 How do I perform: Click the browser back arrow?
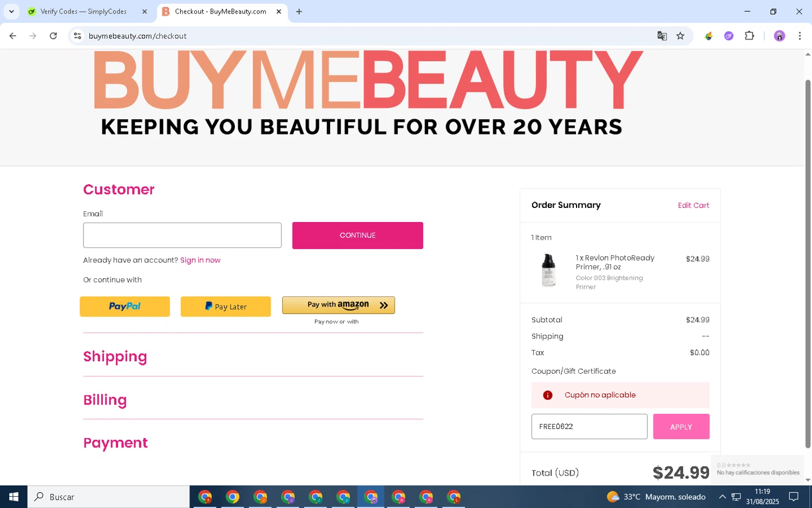12,36
